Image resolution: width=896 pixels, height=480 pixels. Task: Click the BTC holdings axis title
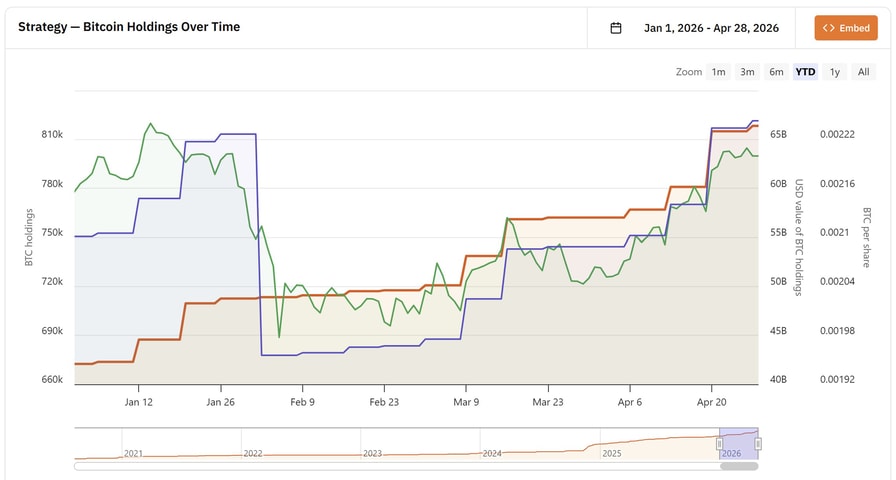(30, 237)
